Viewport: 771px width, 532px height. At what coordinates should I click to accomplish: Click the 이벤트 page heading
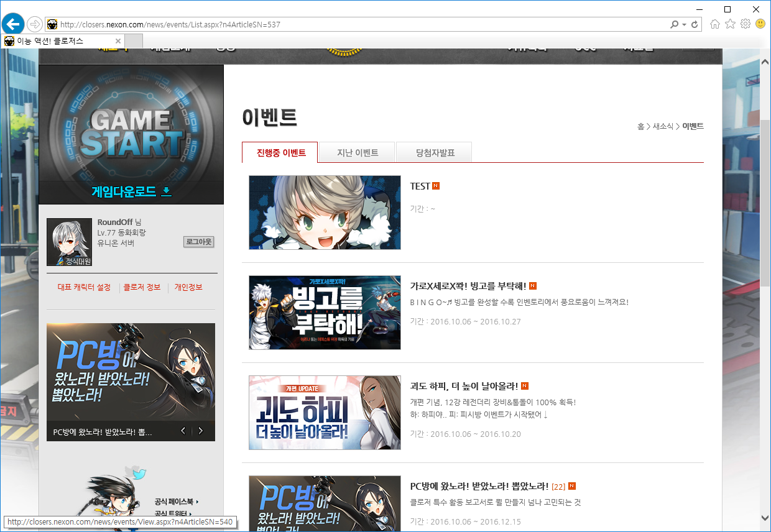point(269,117)
